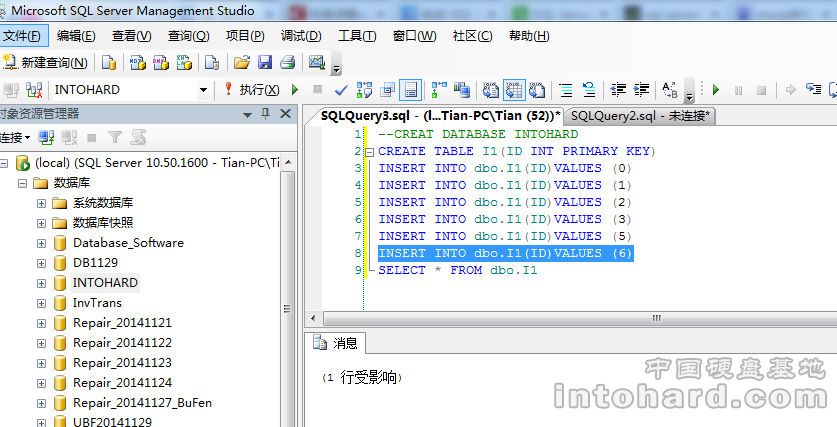The image size is (837, 427).
Task: Click the Increase Indent toolbar icon
Action: coord(641,90)
